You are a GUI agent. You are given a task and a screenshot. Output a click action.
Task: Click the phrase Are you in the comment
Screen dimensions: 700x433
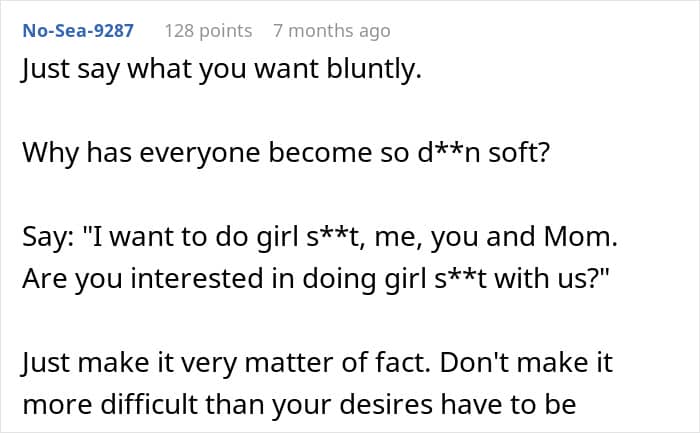click(x=72, y=280)
